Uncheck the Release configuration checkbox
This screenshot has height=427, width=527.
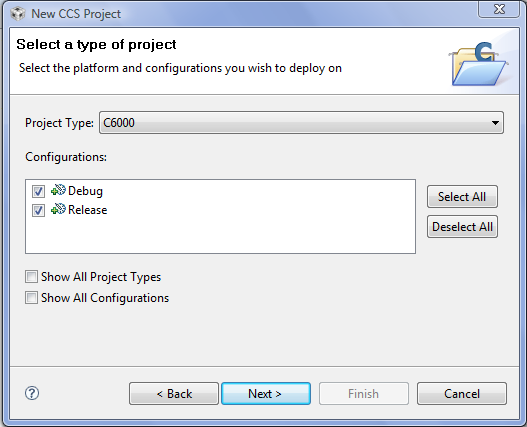(x=38, y=210)
